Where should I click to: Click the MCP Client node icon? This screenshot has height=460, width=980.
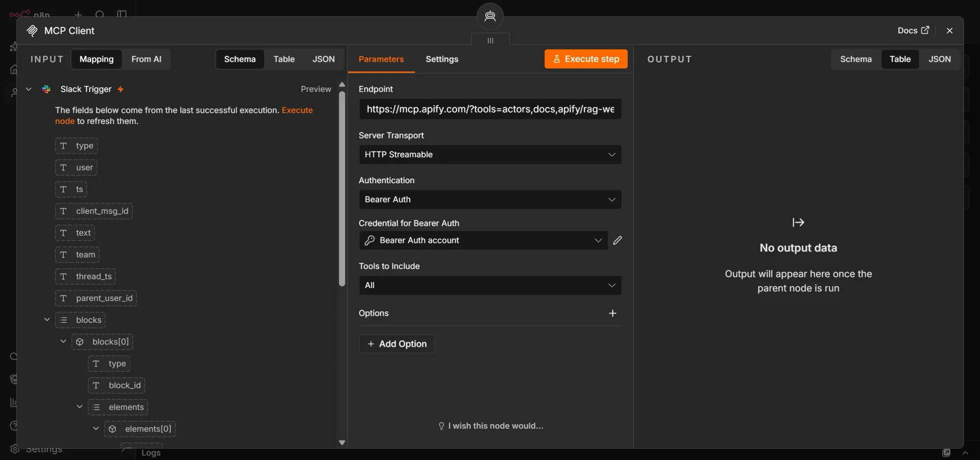click(x=32, y=30)
